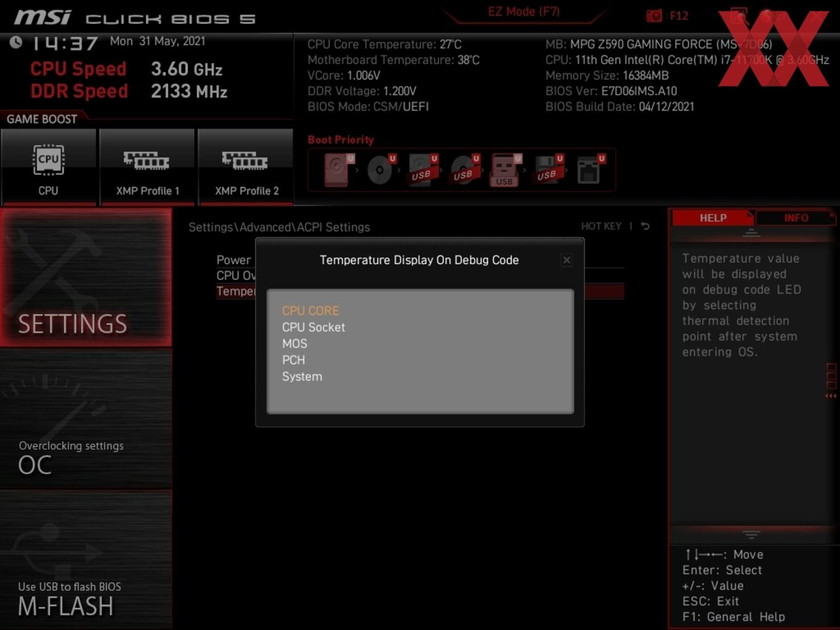The image size is (840, 630).
Task: Click the DDR Speed 2133 MHz reading
Action: click(x=128, y=91)
